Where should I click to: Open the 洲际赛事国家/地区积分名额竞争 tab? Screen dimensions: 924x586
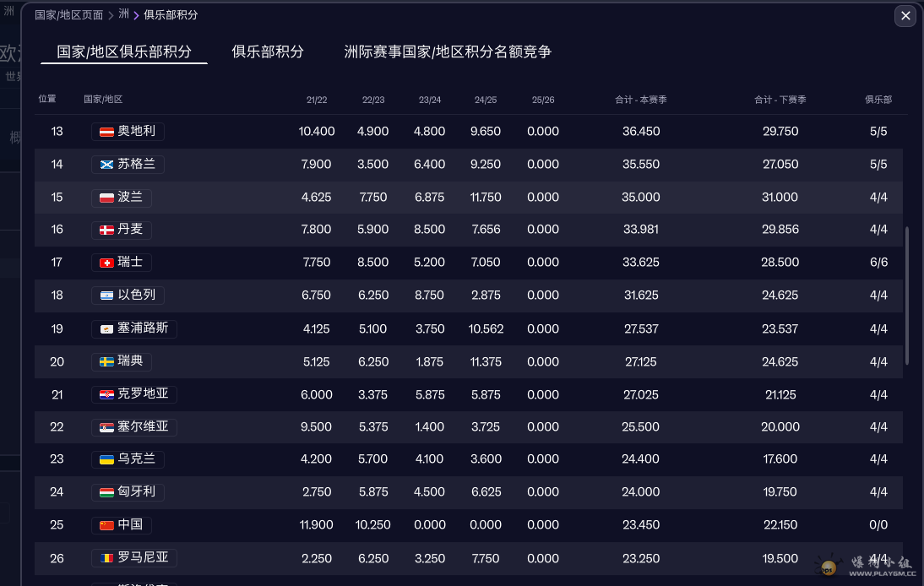[x=448, y=52]
